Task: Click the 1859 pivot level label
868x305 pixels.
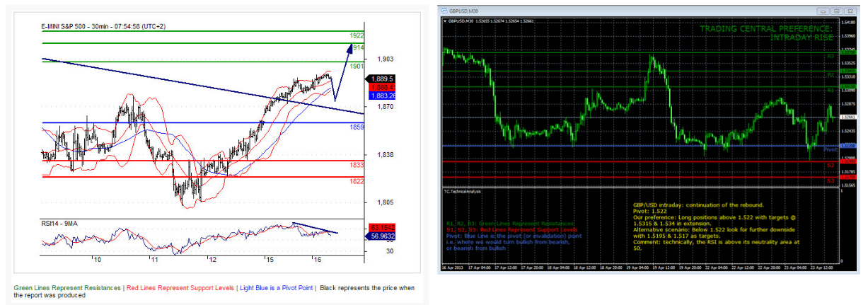Action: pyautogui.click(x=357, y=127)
